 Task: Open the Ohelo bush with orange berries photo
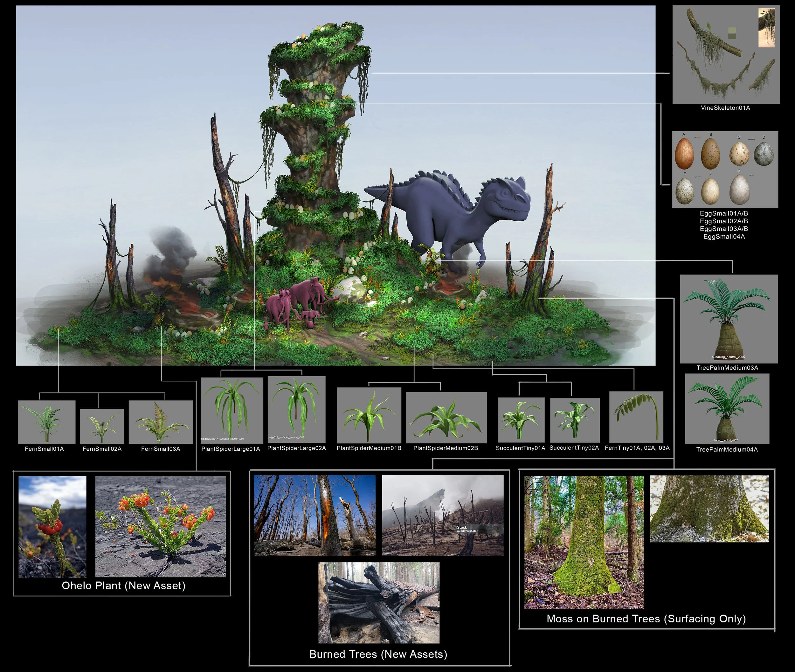click(x=160, y=526)
